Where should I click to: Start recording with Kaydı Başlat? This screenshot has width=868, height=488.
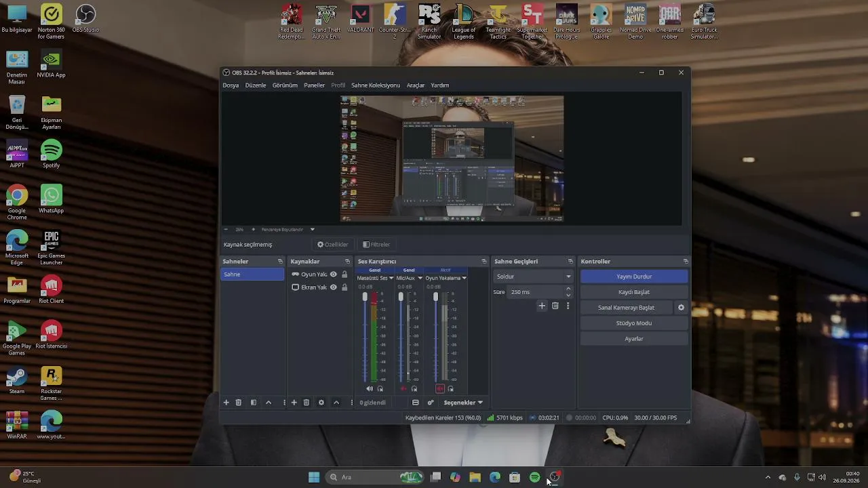click(634, 292)
